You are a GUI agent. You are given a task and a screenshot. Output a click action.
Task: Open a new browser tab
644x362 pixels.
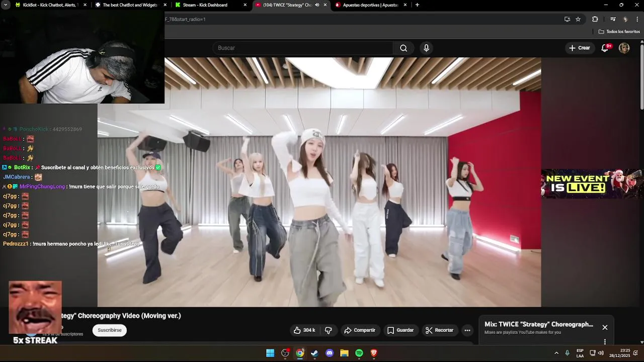[x=417, y=5]
